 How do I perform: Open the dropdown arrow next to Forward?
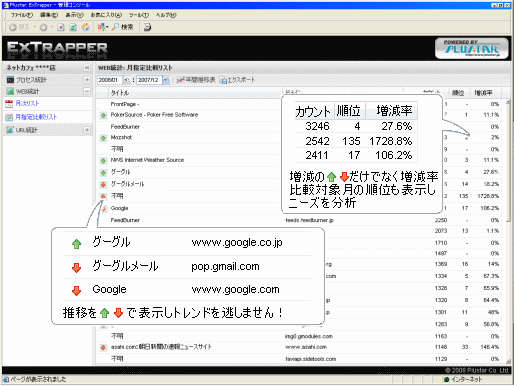[52, 27]
